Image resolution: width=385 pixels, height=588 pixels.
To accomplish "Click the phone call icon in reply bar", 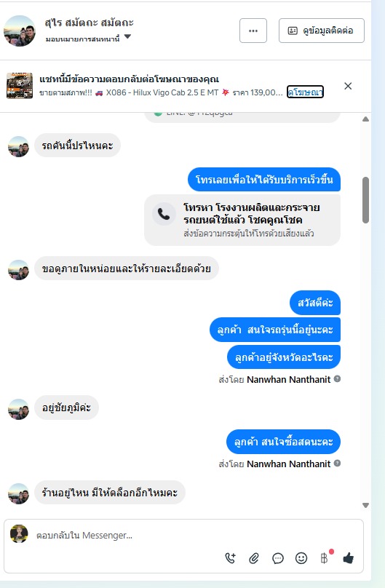I will pos(230,558).
